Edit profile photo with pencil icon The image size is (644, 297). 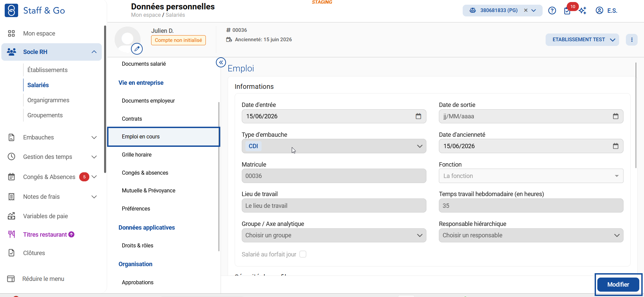(x=137, y=49)
